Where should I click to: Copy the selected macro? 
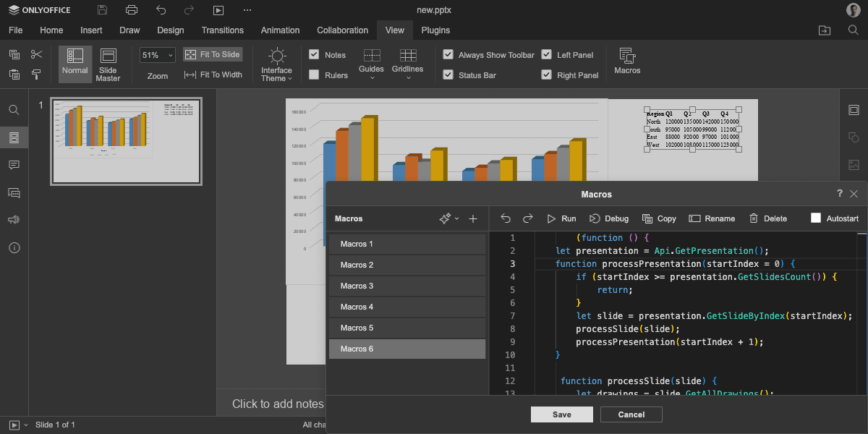[x=659, y=218]
